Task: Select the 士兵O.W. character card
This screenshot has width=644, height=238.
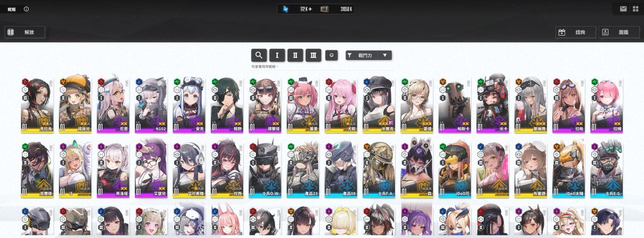Action: coord(264,169)
